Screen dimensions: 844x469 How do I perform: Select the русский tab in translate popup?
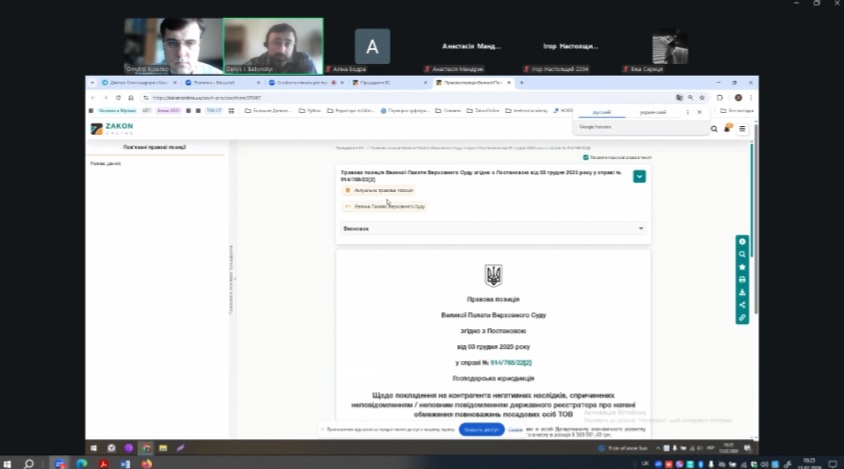point(601,113)
